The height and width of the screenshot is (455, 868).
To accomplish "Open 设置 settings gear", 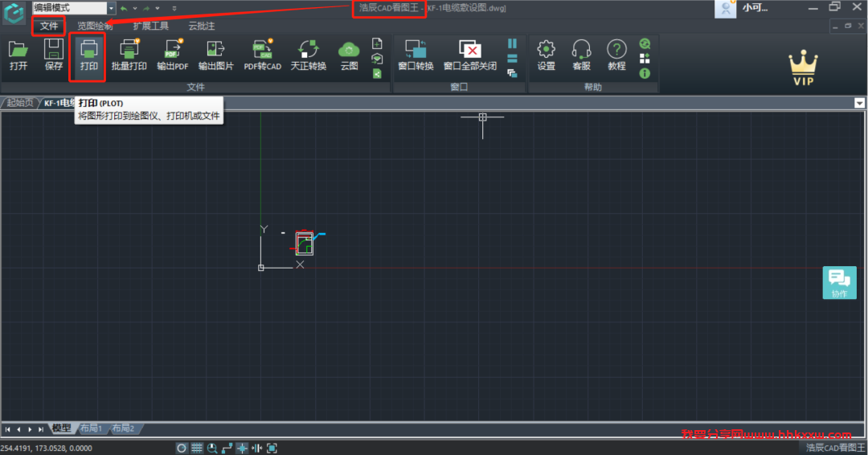I will coord(546,55).
